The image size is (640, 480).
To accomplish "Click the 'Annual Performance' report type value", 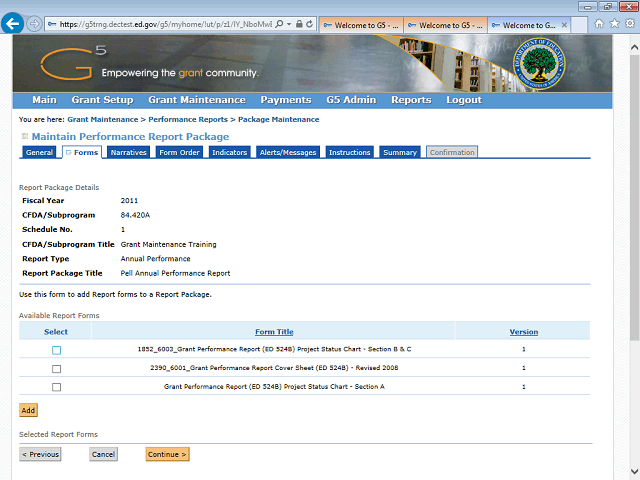I will (x=155, y=259).
